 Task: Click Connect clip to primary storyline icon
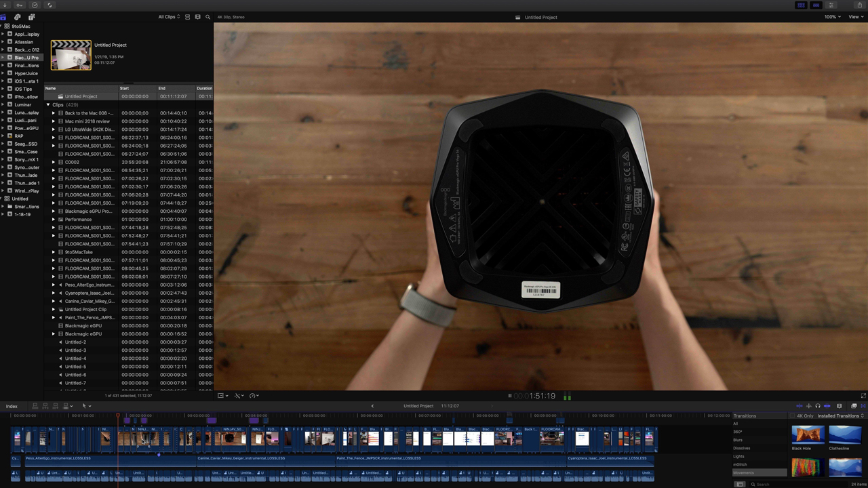tap(37, 406)
